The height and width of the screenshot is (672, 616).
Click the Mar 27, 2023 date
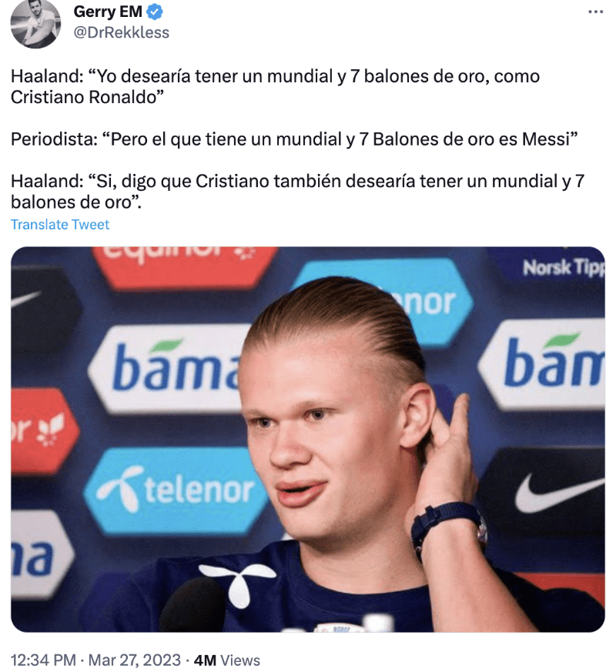pos(135,660)
